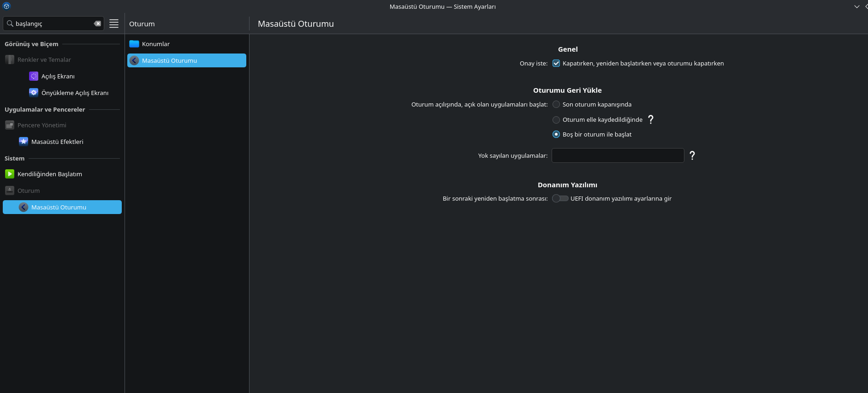Click the Masaüstü Oturumu page heading
Screen dimensions: 868x393
point(296,24)
